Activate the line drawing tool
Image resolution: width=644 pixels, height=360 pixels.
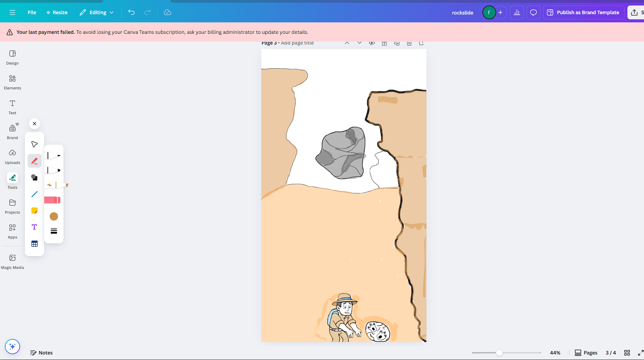[35, 194]
